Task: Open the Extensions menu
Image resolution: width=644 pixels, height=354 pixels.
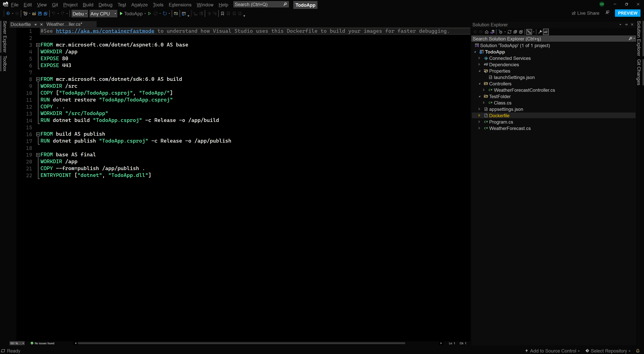Action: [x=180, y=5]
